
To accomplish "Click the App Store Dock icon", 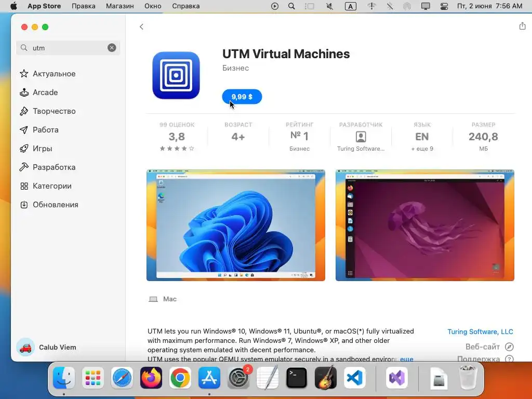I will point(209,378).
